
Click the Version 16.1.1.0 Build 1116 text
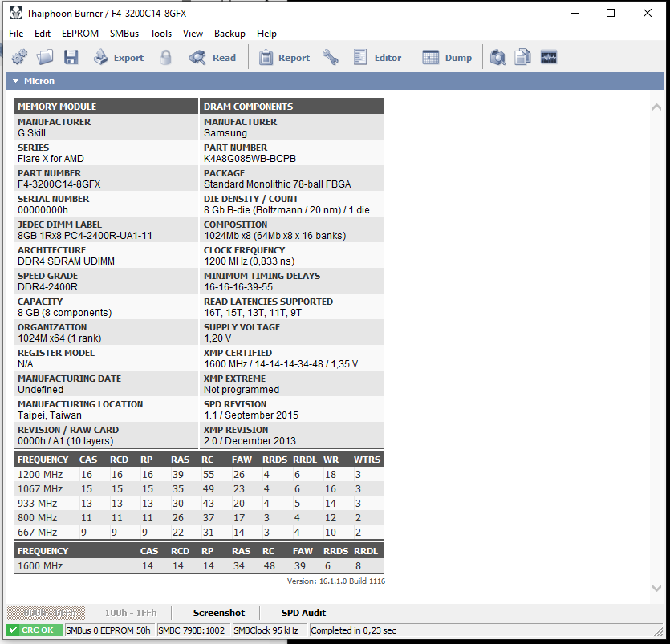[336, 581]
